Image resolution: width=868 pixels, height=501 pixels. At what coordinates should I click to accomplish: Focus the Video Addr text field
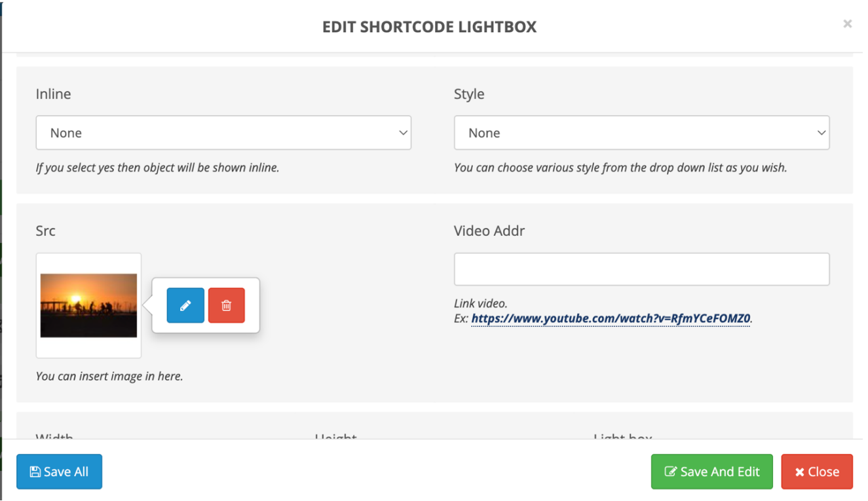click(641, 269)
